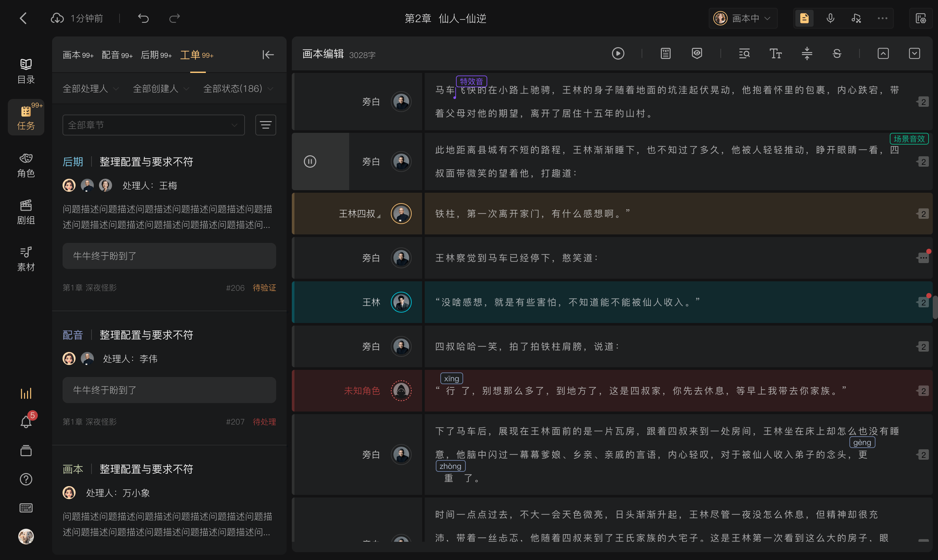Expand the 全部处理人 dropdown

(x=91, y=89)
